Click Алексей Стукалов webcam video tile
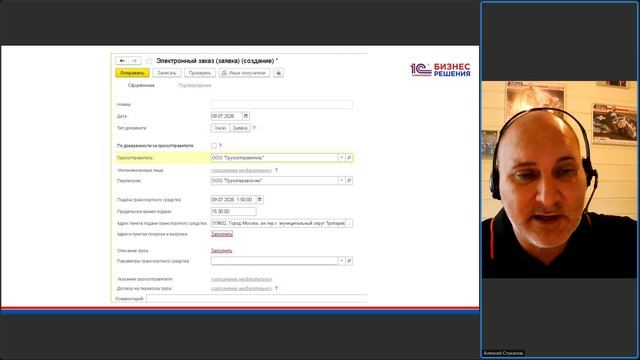This screenshot has height=360, width=640. [x=559, y=180]
